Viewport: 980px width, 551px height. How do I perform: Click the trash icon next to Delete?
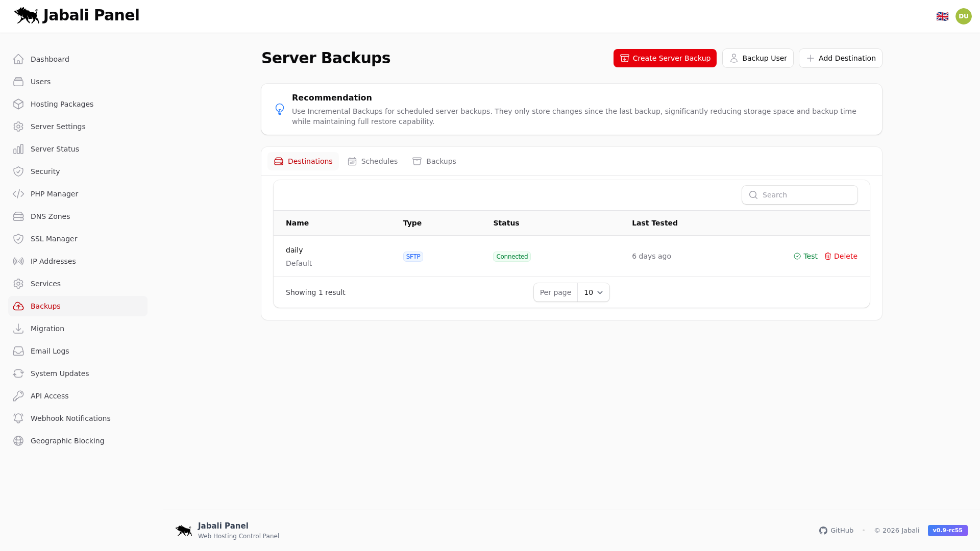click(828, 256)
